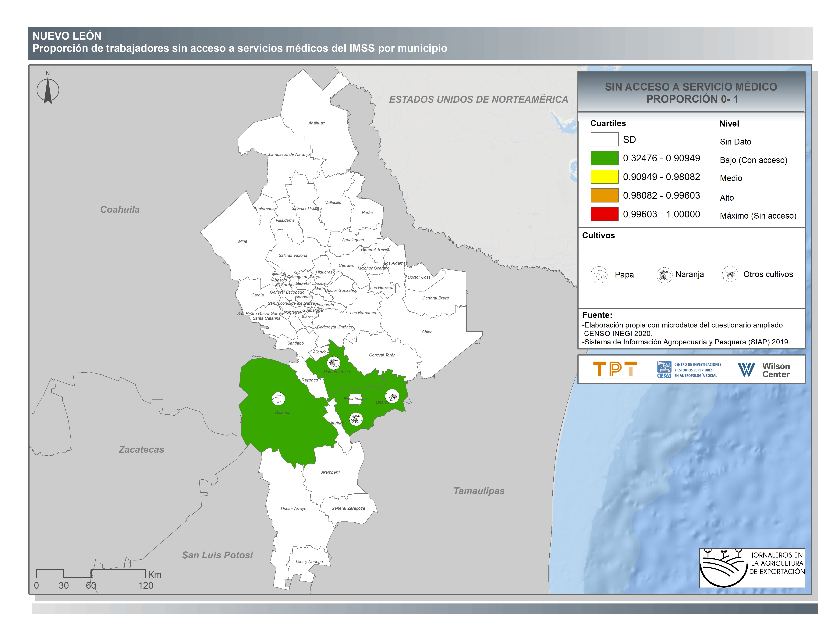Image resolution: width=833 pixels, height=644 pixels.
Task: Click the Doctor Arroyo municipality label
Action: (293, 509)
